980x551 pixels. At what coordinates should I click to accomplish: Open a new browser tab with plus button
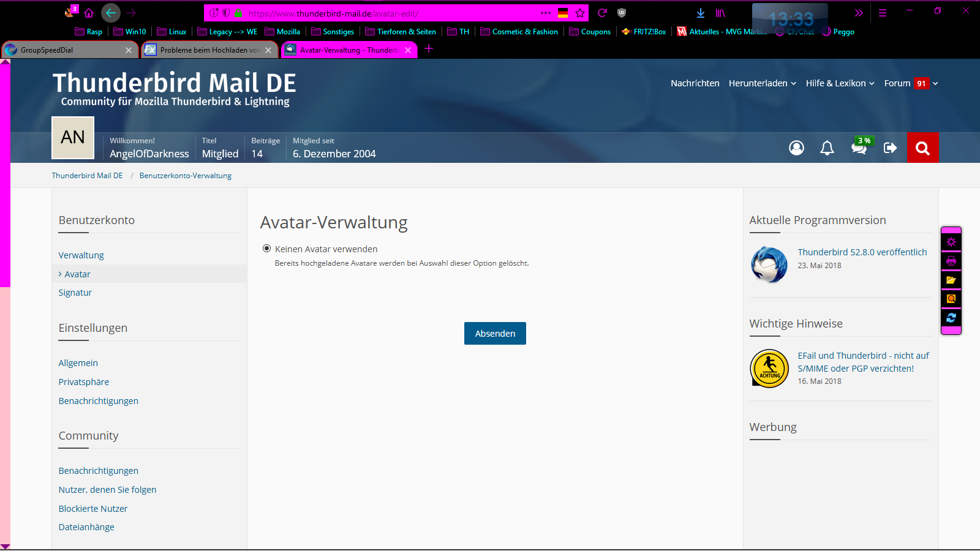tap(429, 49)
